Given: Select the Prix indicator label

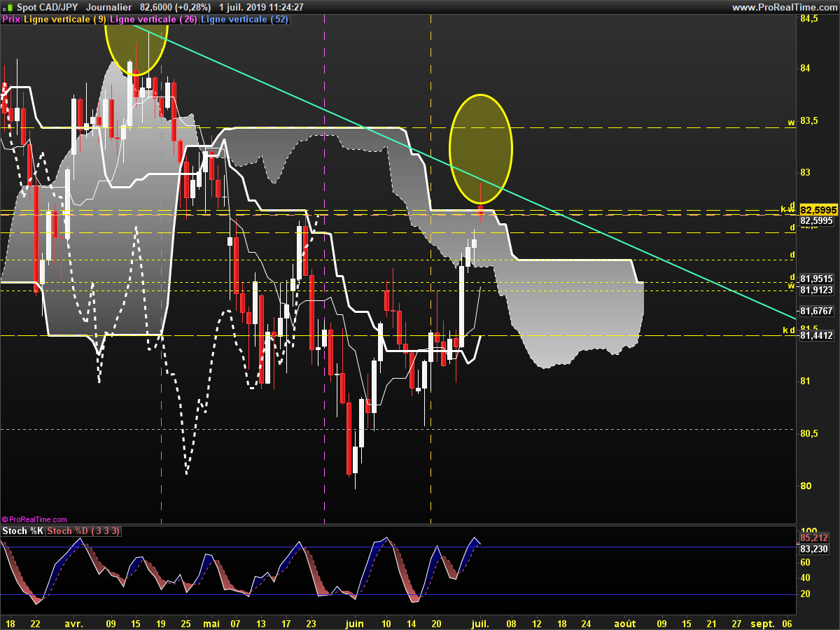Looking at the screenshot, I should point(11,20).
